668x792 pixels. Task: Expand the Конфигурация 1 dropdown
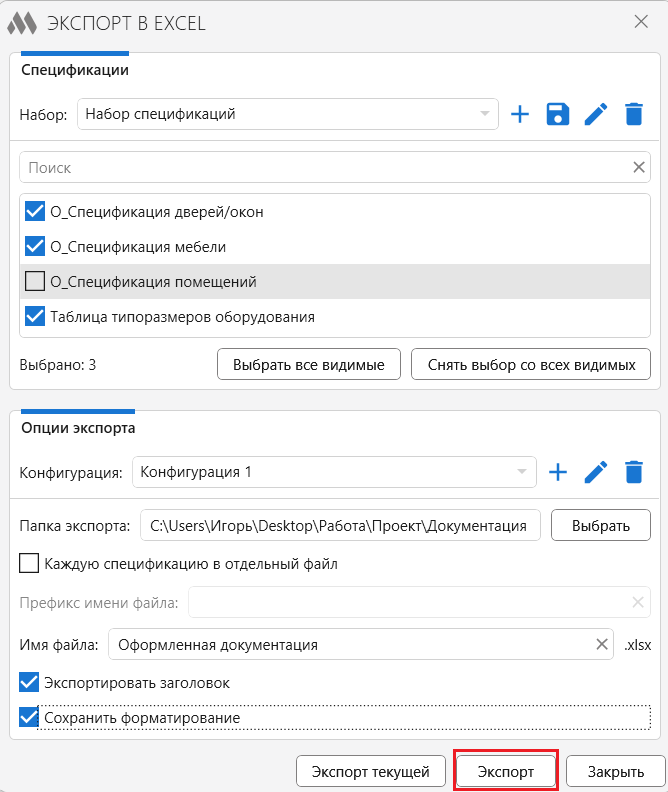(x=334, y=472)
